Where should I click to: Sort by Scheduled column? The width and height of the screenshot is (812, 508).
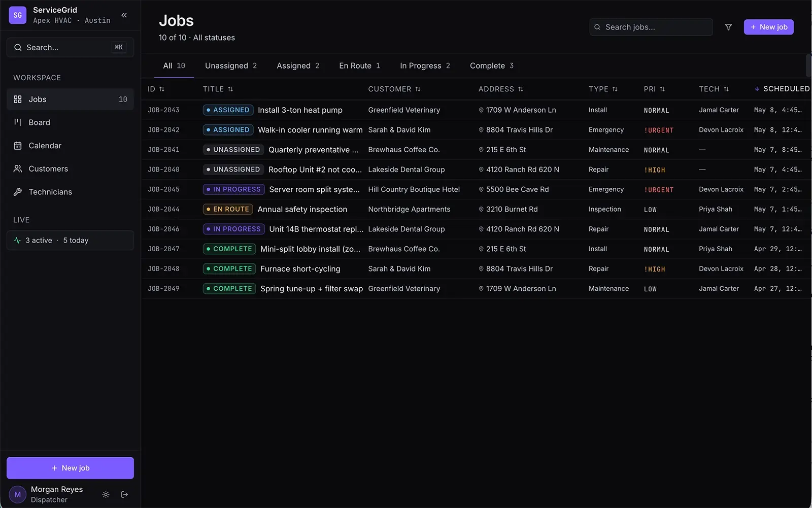pyautogui.click(x=782, y=89)
